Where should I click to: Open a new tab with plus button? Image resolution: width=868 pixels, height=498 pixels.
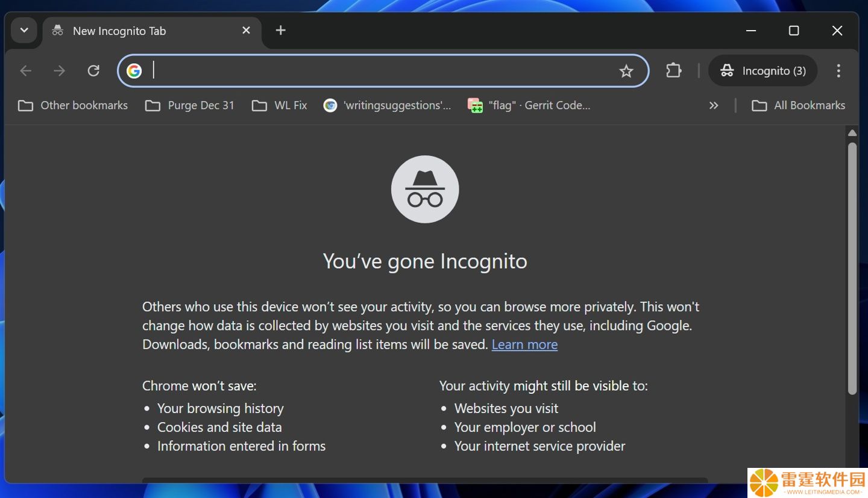[x=280, y=30]
